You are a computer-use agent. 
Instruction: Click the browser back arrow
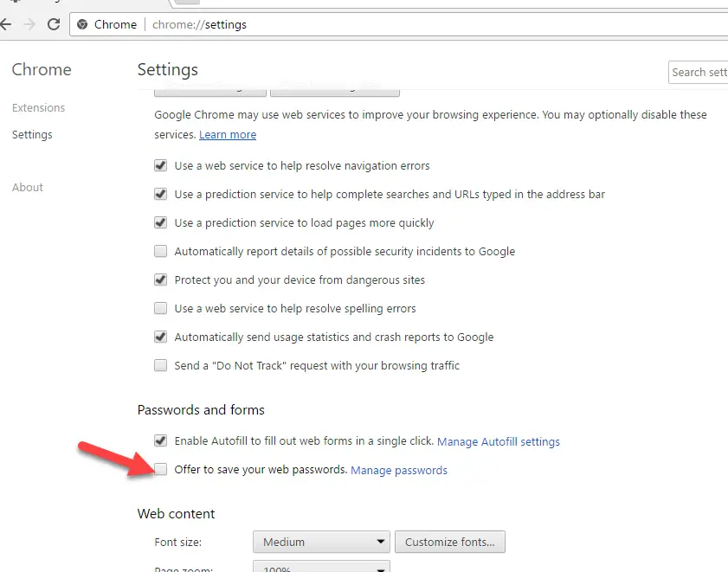(x=5, y=24)
